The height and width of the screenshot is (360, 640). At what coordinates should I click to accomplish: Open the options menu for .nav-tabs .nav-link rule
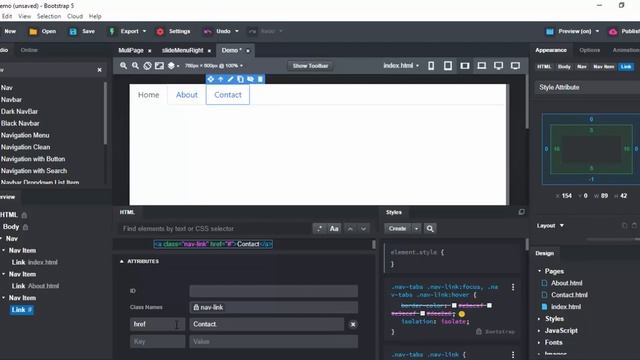click(x=513, y=355)
